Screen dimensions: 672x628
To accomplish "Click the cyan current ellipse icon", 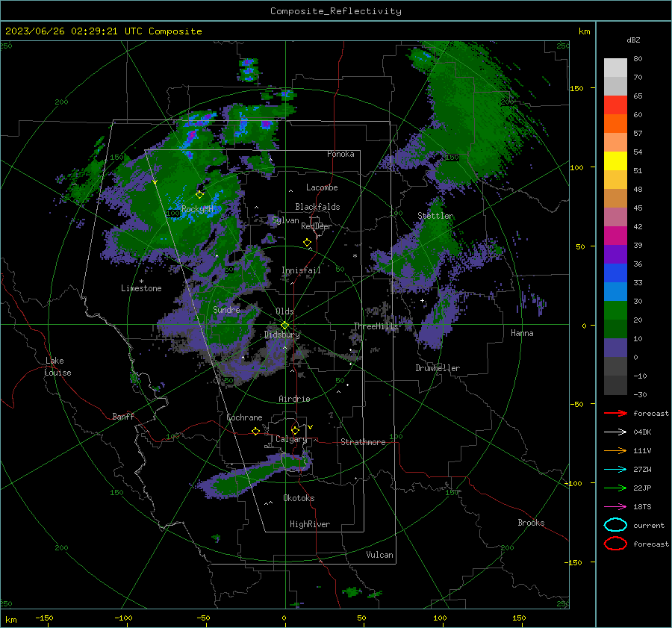I will point(615,525).
